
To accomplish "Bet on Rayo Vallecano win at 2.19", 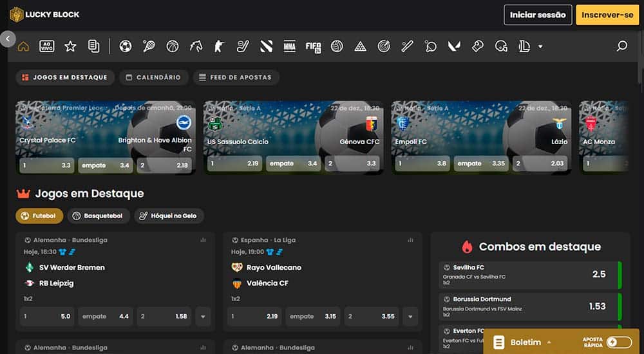I will [254, 317].
